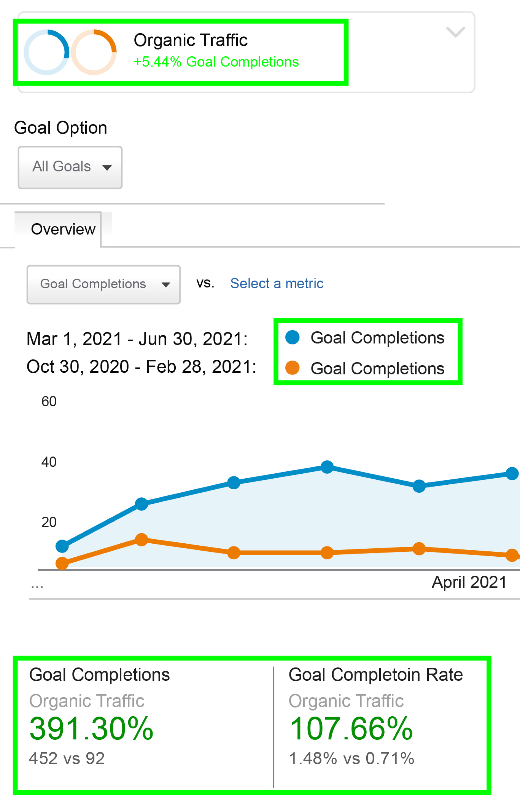
Task: Click the orange donut segment chart icon
Action: (94, 52)
